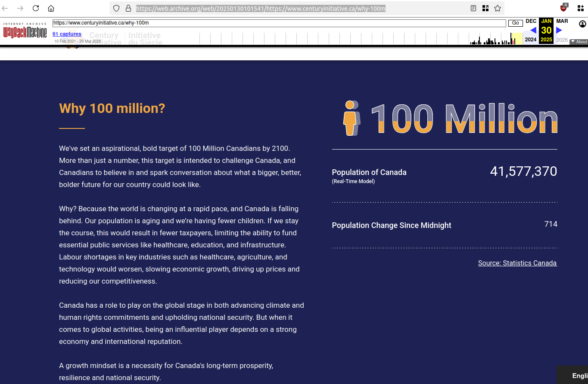Open the uBlock Origin extension icon

pyautogui.click(x=564, y=8)
